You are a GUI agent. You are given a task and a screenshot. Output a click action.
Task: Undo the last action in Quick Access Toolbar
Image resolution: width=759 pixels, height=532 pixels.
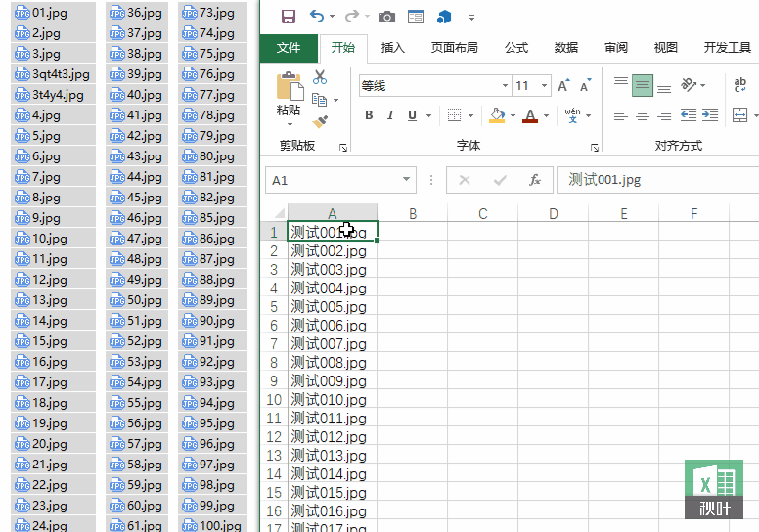317,17
